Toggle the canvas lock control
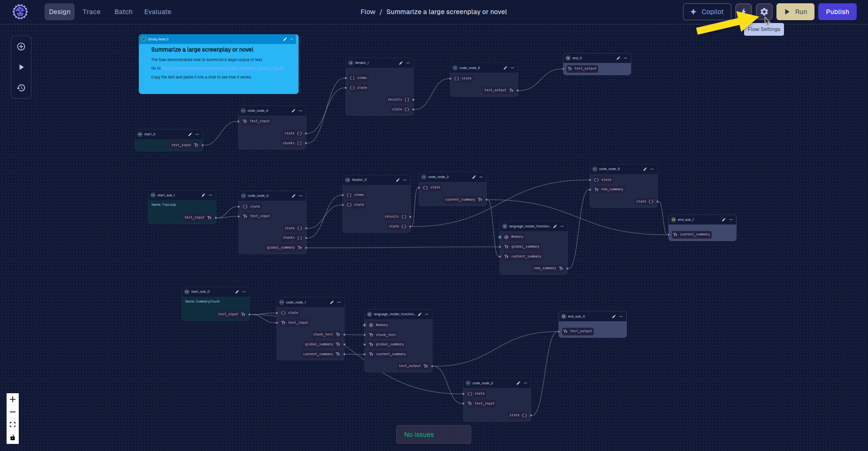Image resolution: width=868 pixels, height=451 pixels. click(x=13, y=437)
